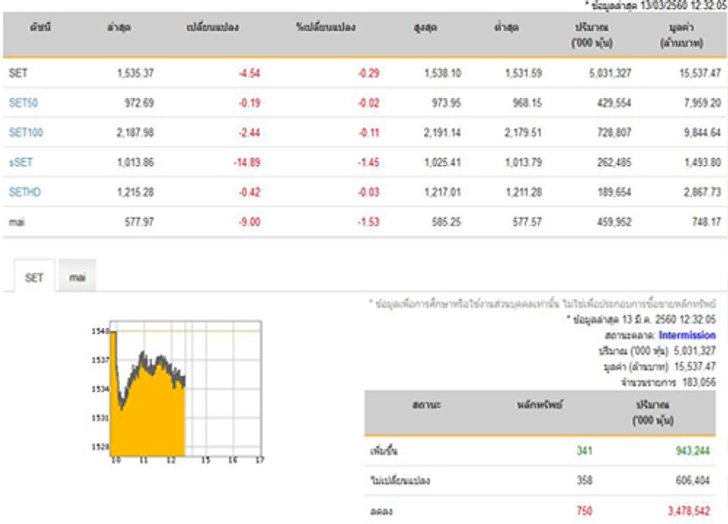728x524 pixels.
Task: Click unchanged securities count 358
Action: 585,479
